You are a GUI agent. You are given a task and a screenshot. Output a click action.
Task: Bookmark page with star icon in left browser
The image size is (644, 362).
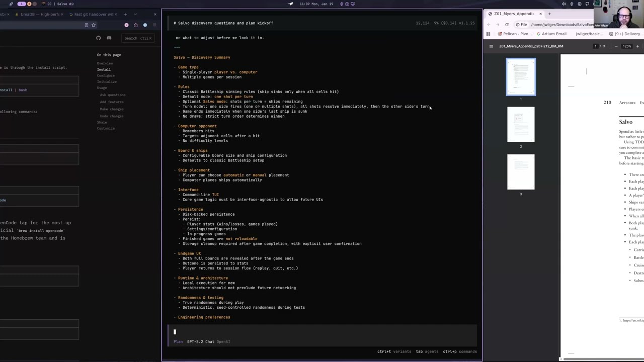point(94,25)
